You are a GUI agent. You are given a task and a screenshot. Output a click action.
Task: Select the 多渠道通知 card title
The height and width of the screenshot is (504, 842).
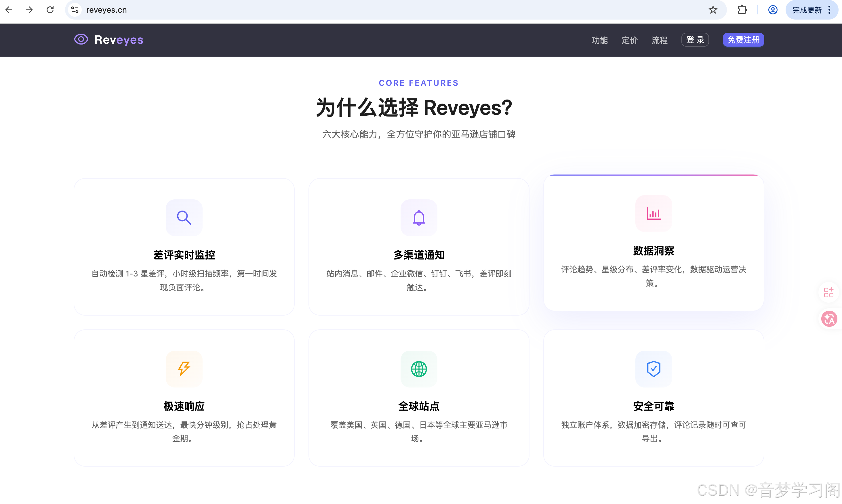click(x=419, y=255)
